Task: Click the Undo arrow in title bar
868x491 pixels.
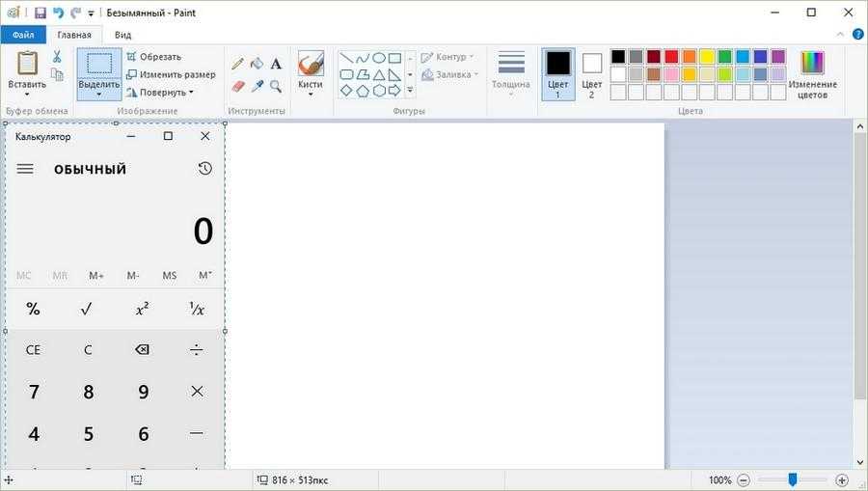Action: pyautogui.click(x=58, y=14)
